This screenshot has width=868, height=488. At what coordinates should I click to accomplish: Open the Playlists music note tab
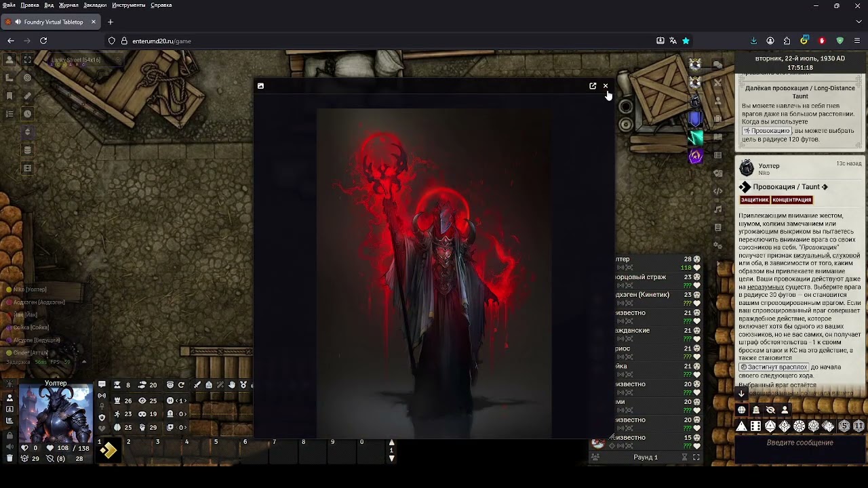coord(718,209)
